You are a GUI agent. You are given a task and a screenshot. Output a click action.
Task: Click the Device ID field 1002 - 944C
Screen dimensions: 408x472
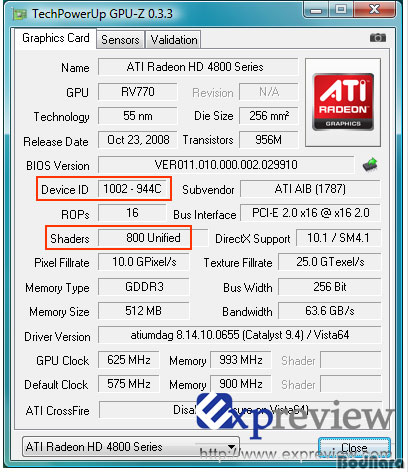pos(132,189)
